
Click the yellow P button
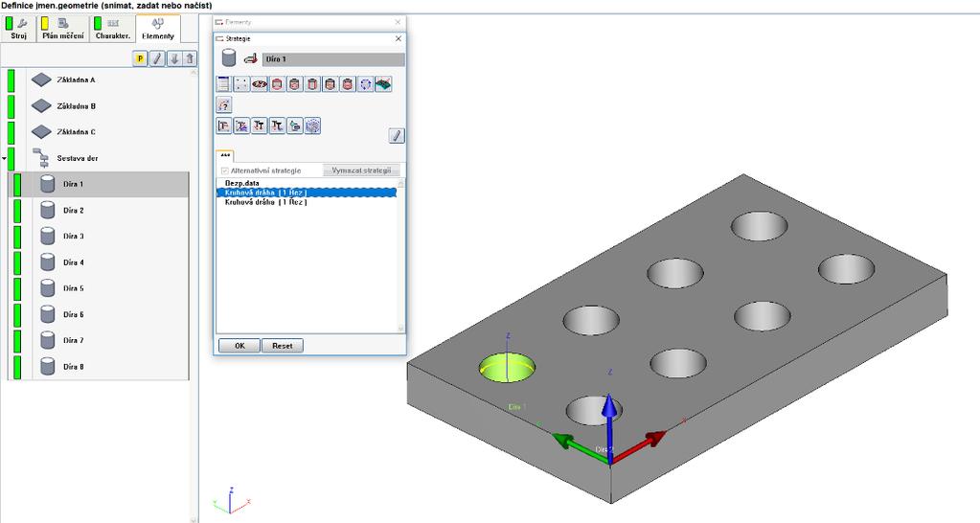140,58
